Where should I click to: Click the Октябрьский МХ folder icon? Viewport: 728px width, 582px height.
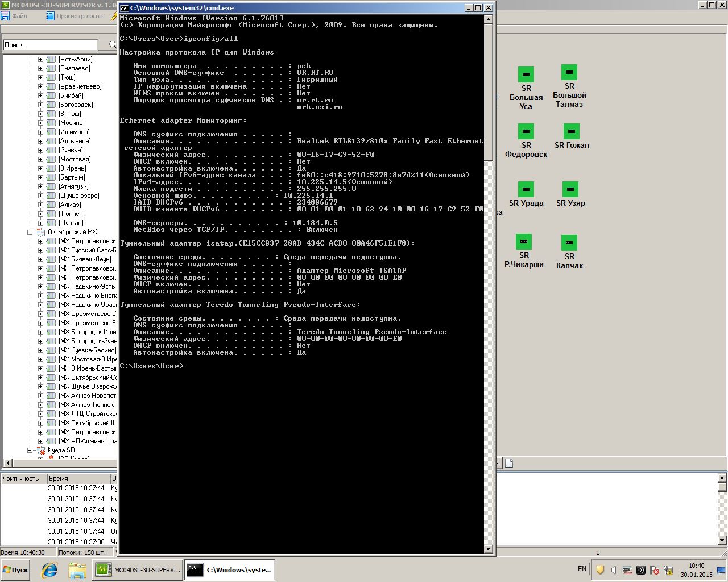(x=40, y=232)
